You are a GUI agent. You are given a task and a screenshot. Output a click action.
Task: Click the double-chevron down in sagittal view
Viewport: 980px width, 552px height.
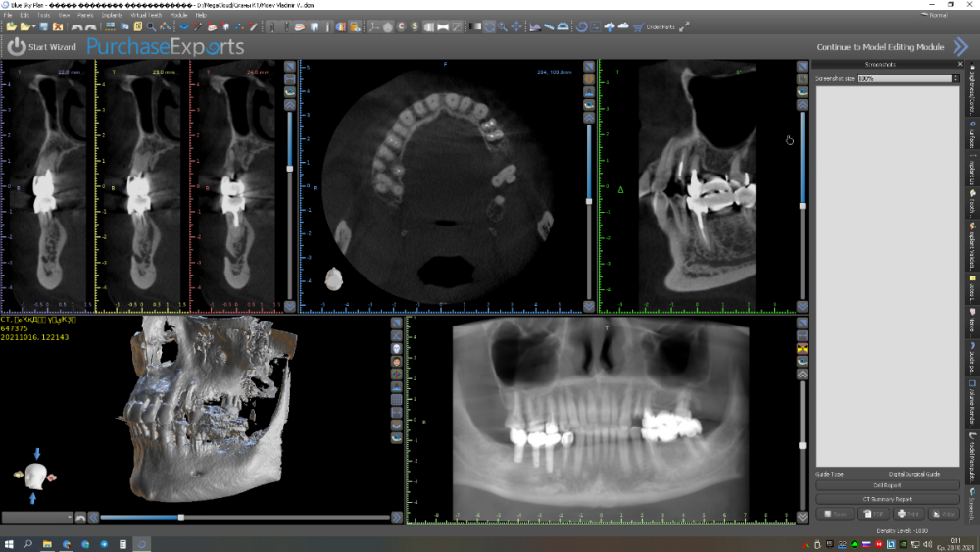click(802, 306)
